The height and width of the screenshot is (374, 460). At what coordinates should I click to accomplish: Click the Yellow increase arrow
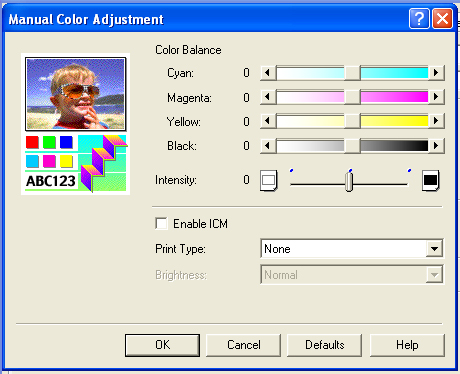436,121
